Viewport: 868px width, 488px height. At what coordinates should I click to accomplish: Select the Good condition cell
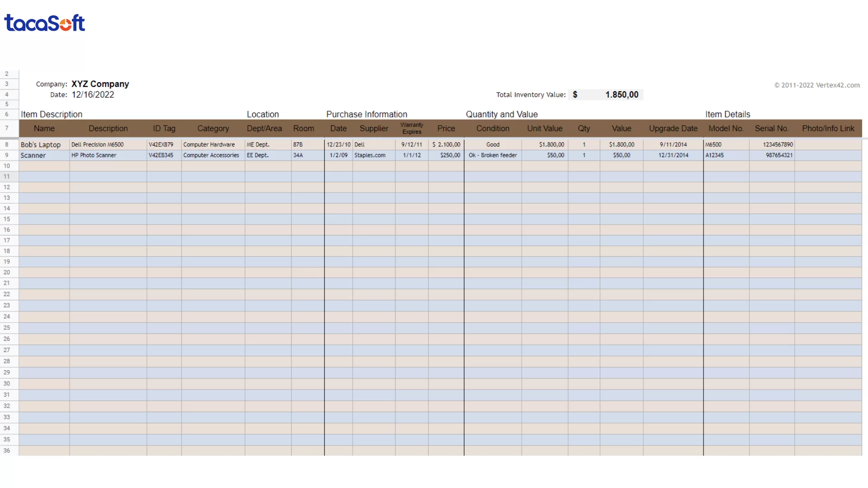[x=493, y=144]
